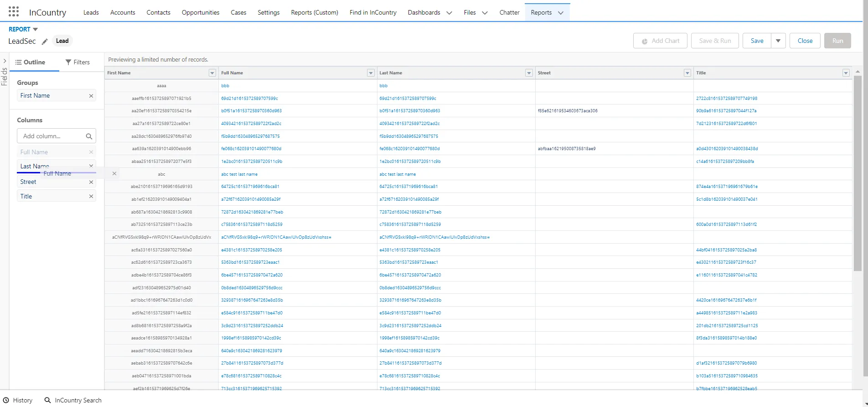Expand the Dashboards menu chevron
Image resolution: width=868 pixels, height=407 pixels.
click(449, 13)
